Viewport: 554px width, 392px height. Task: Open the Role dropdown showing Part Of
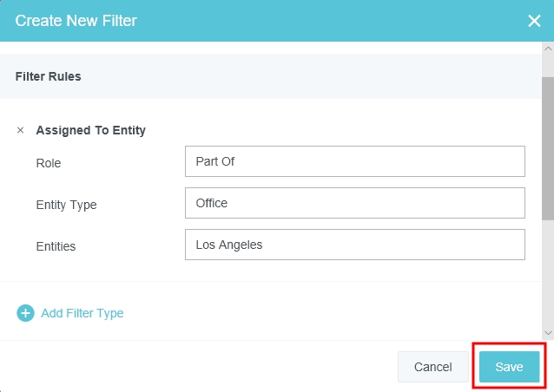tap(354, 161)
